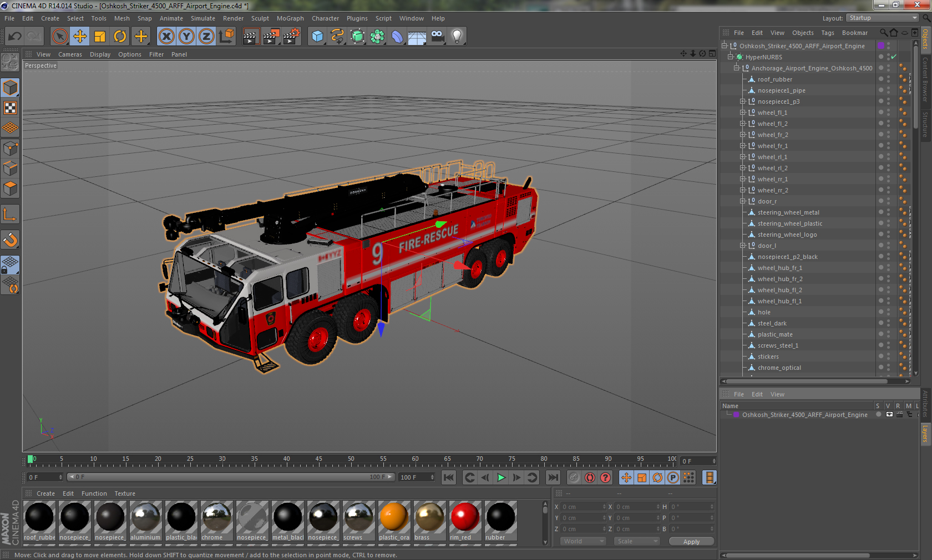
Task: Render to Picture Viewer
Action: [271, 37]
